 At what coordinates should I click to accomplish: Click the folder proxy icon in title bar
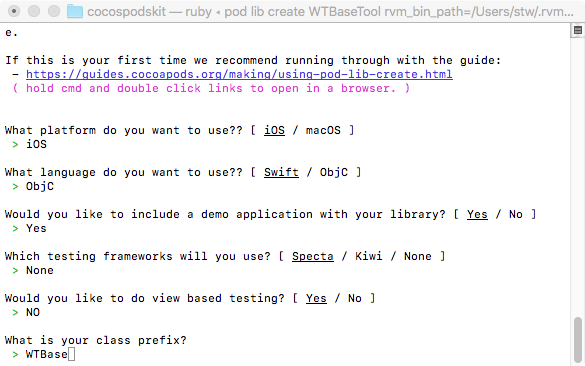pos(75,11)
